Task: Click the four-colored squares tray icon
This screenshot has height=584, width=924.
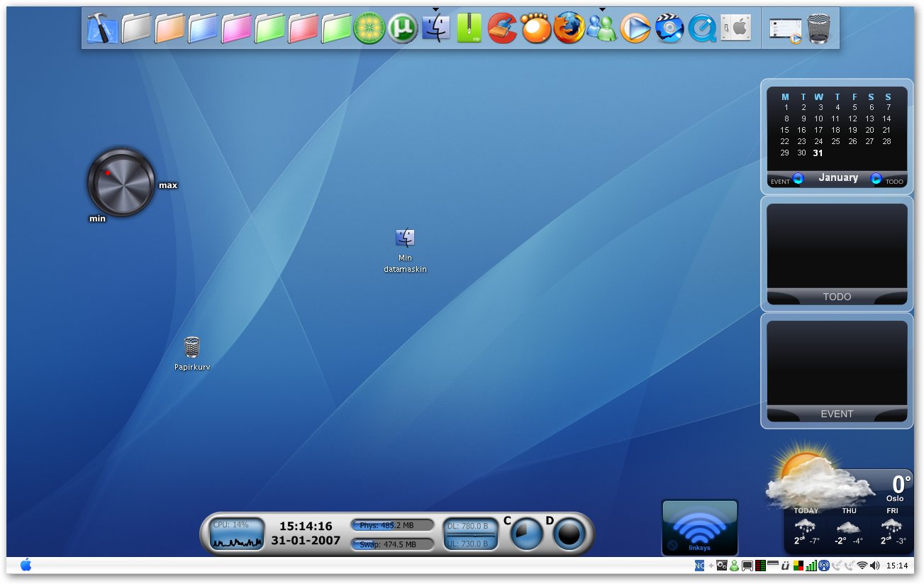Action: coord(798,566)
